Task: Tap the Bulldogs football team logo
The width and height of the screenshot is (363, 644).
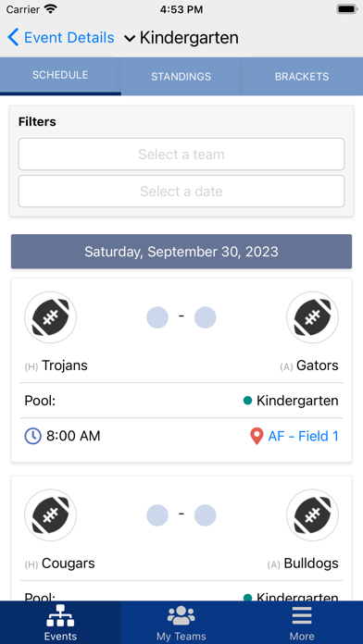Action: point(312,515)
